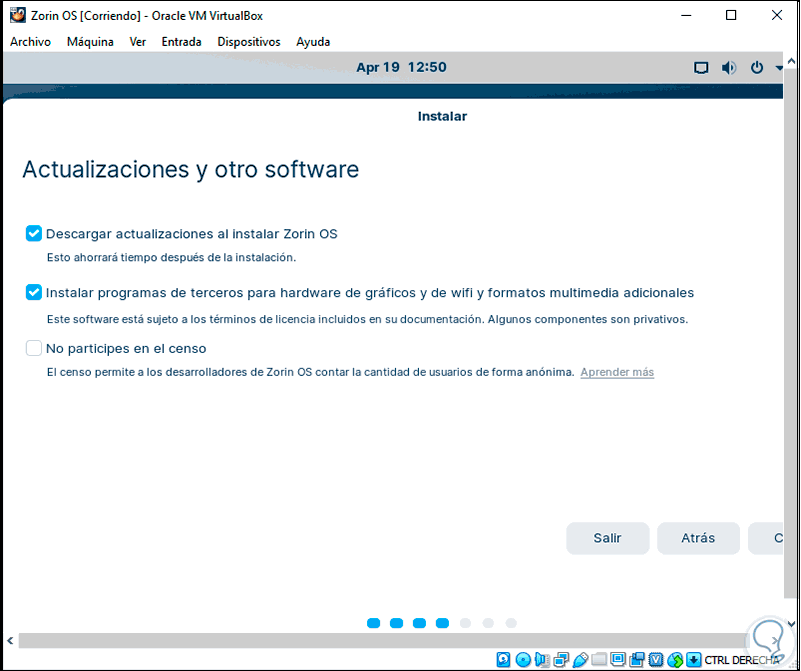Open the Máquina menu
801x671 pixels.
point(90,42)
